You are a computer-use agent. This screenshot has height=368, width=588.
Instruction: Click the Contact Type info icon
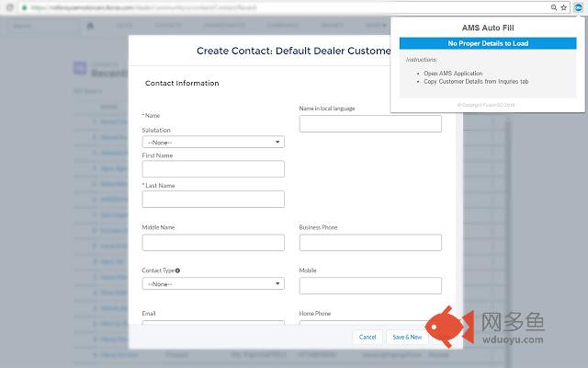[x=177, y=270]
